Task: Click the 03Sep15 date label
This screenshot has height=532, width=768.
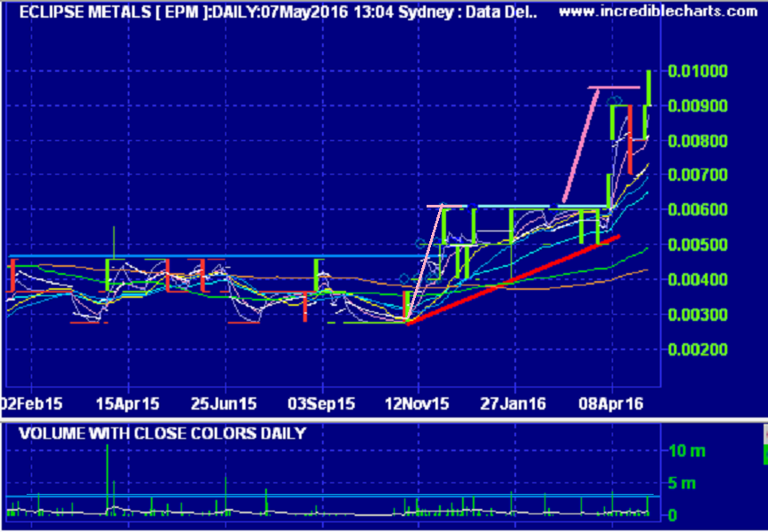Action: 322,404
